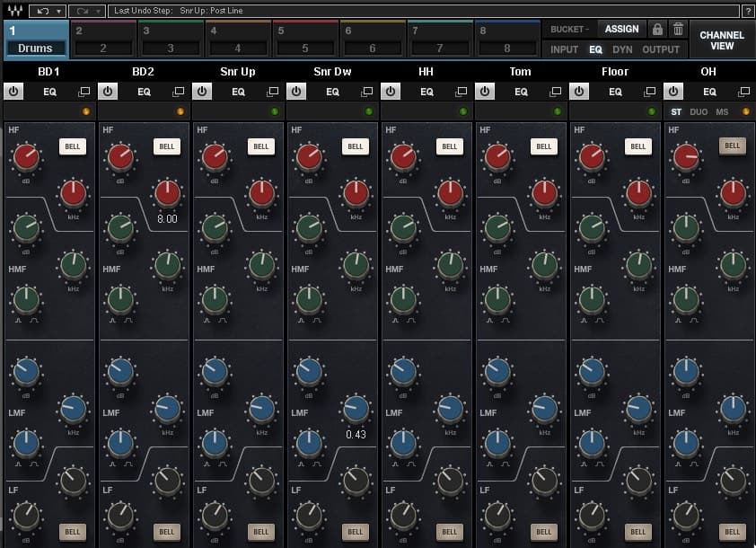This screenshot has height=548, width=756.
Task: Click the lock icon beside the ASSIGN button
Action: point(658,29)
